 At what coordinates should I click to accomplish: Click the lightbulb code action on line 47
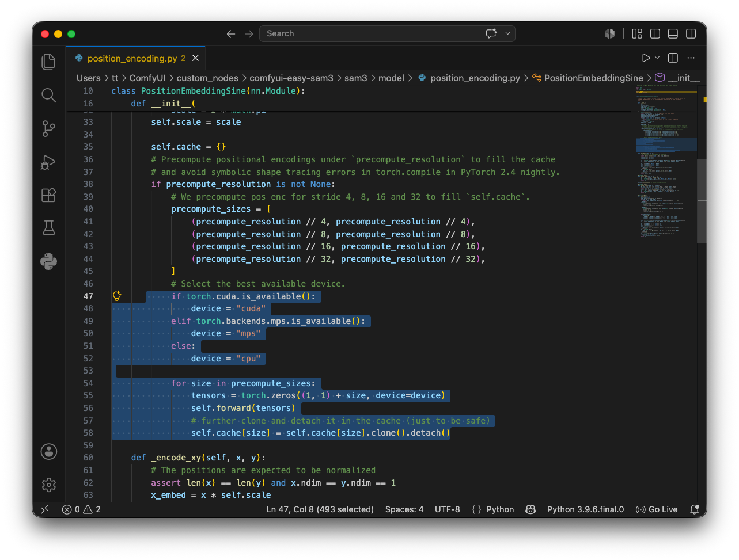pyautogui.click(x=117, y=296)
